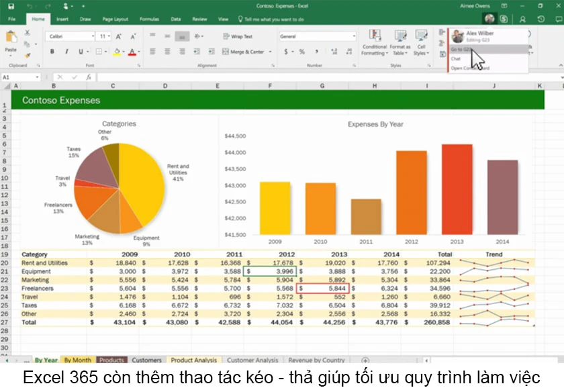Click Increase Decimal icon
The image size is (564, 392).
[x=334, y=52]
